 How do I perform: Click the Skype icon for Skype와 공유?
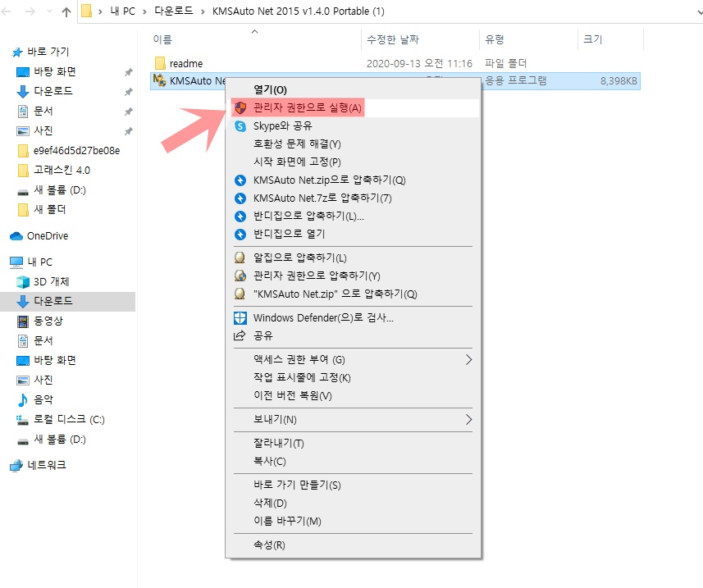coord(240,126)
